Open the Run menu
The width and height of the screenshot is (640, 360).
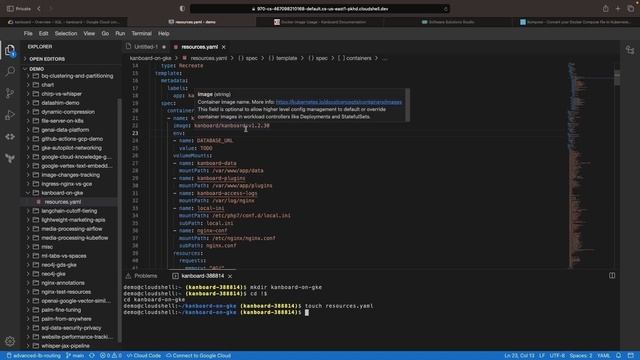tap(120, 33)
